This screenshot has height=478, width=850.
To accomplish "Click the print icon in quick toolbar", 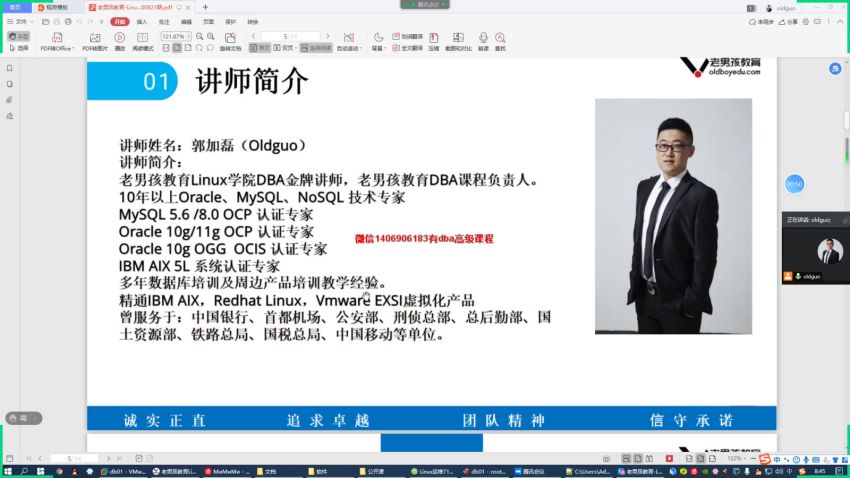I will click(x=68, y=22).
